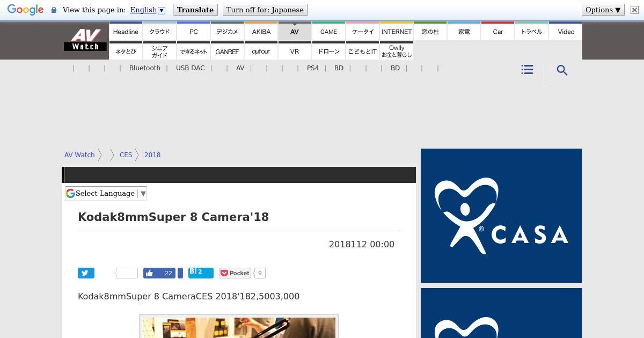Open the CASA advertisement banner
This screenshot has height=338, width=644.
pos(501,216)
